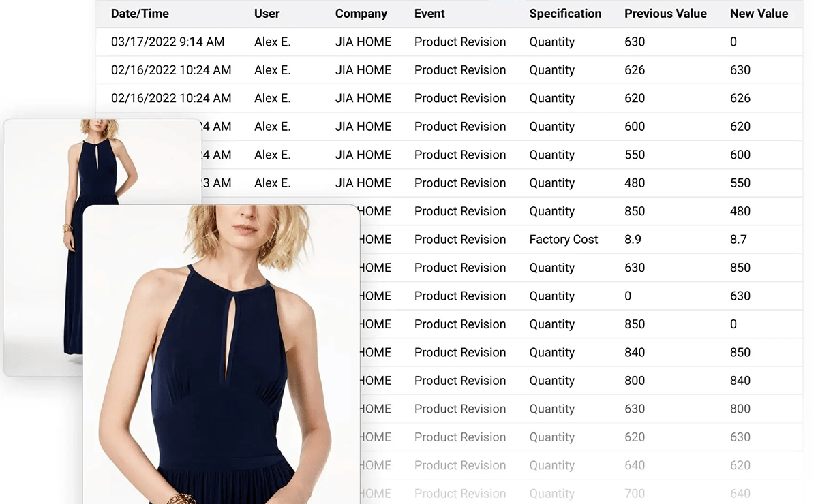818x504 pixels.
Task: Sort by Previous Value column header
Action: (665, 14)
